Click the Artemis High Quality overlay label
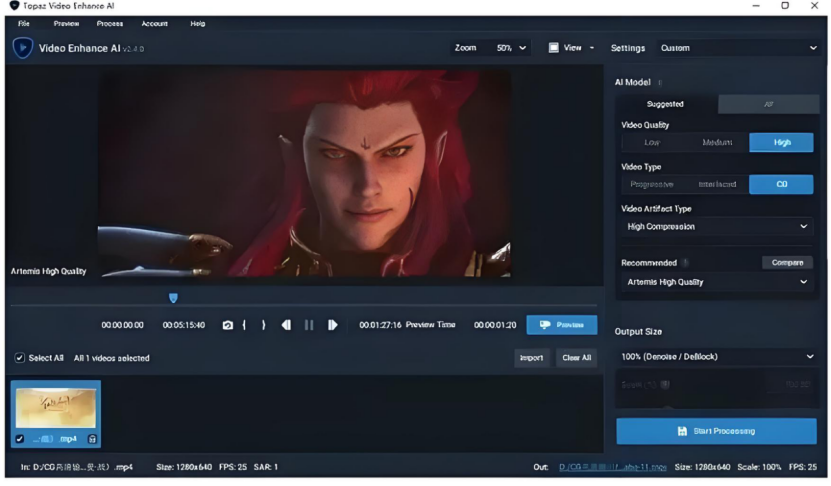The image size is (831, 486). pos(48,271)
